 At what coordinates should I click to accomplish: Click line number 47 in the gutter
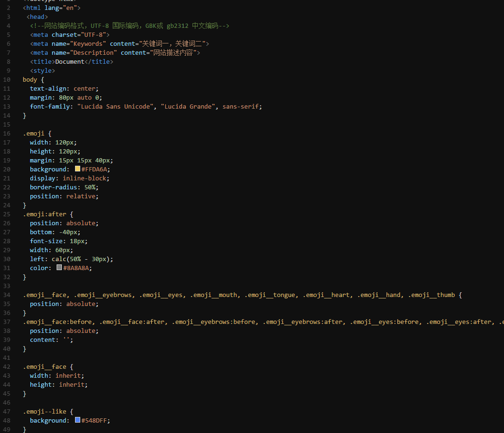pos(7,411)
